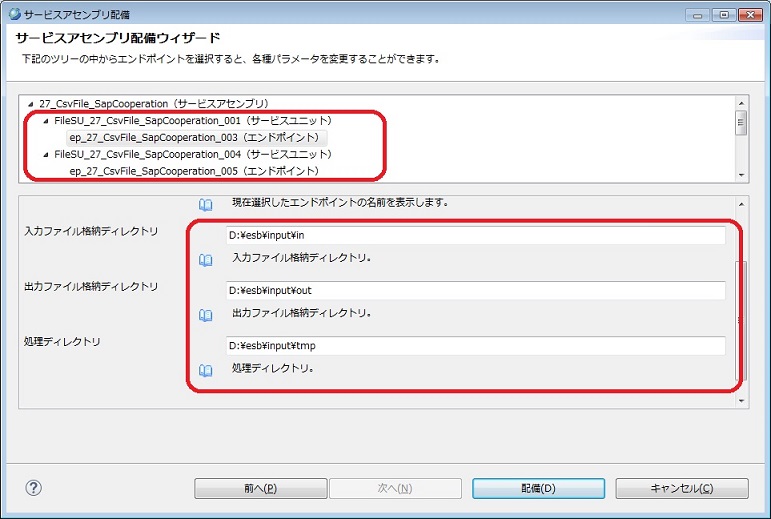The width and height of the screenshot is (771, 519).
Task: Click the parameter panel scrollbar thumb
Action: (x=741, y=320)
